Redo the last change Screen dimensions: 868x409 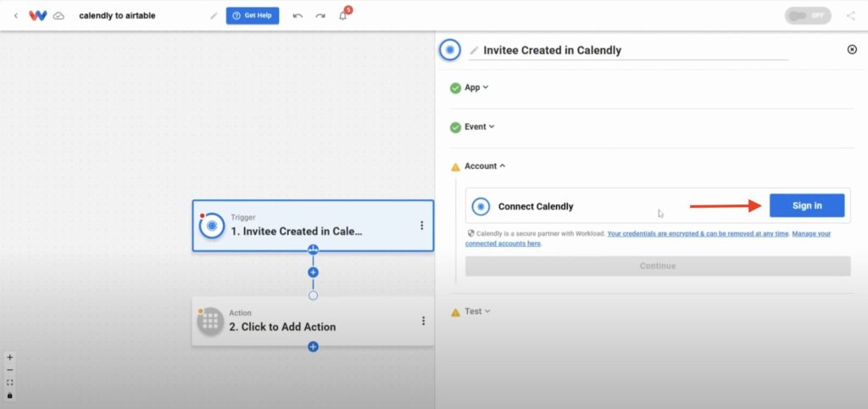tap(320, 15)
